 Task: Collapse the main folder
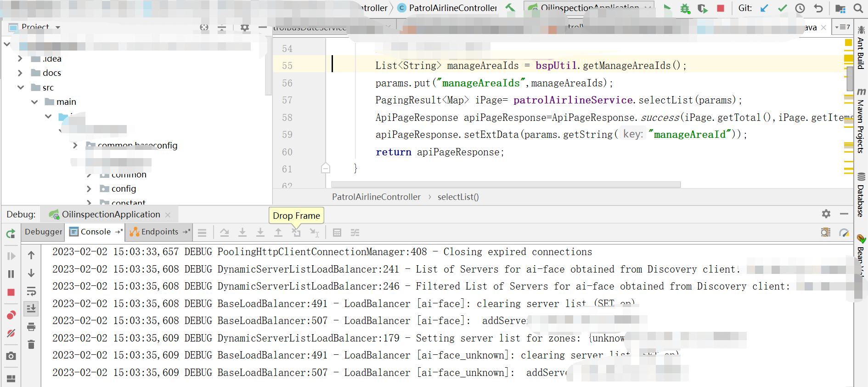[34, 102]
